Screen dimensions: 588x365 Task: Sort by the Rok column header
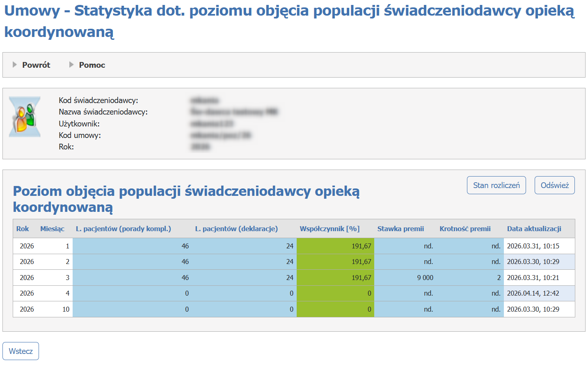(23, 229)
